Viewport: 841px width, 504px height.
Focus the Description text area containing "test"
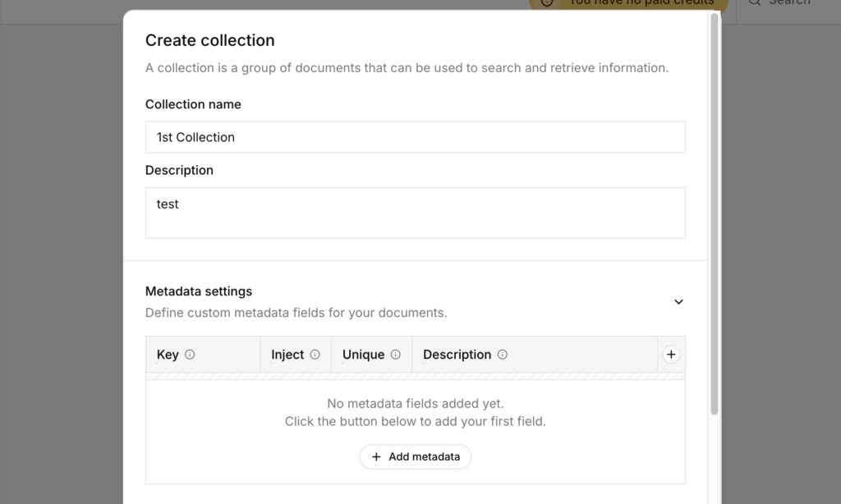click(x=415, y=213)
